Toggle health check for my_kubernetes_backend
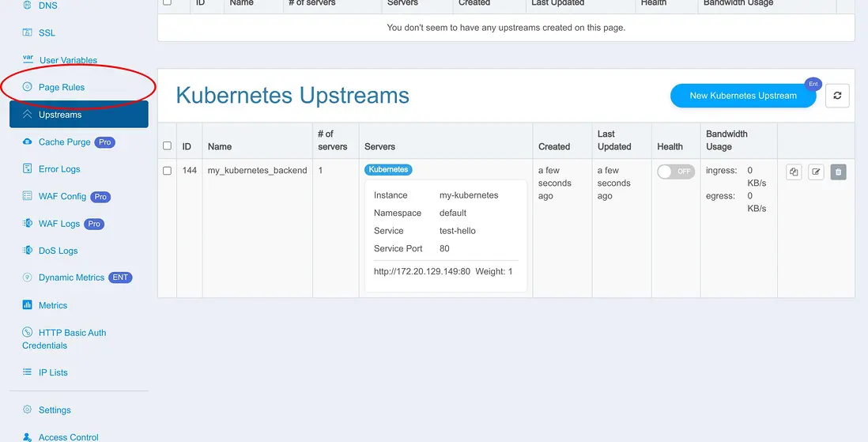This screenshot has height=442, width=868. (676, 171)
